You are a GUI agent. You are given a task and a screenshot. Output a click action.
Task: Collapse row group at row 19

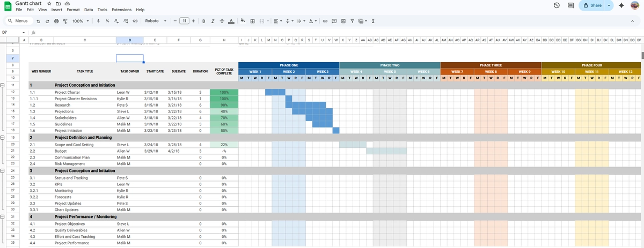(3, 138)
